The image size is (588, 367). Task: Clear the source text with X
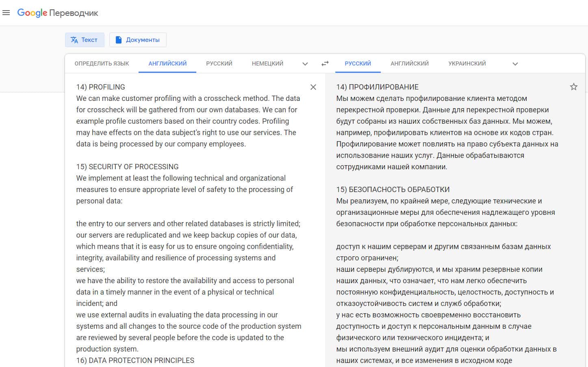(x=313, y=87)
